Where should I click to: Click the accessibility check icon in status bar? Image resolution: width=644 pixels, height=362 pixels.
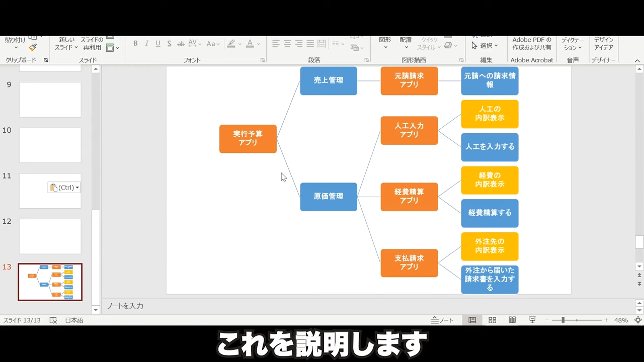click(53, 320)
